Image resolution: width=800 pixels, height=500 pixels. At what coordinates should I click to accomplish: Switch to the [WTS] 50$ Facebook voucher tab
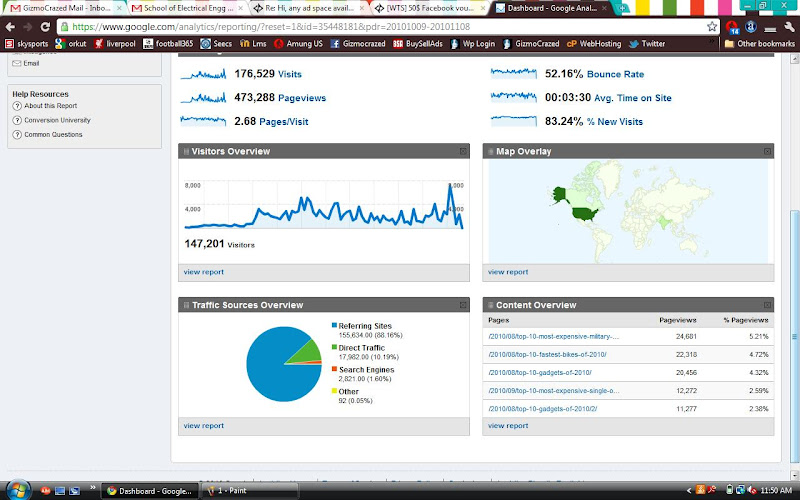(430, 8)
